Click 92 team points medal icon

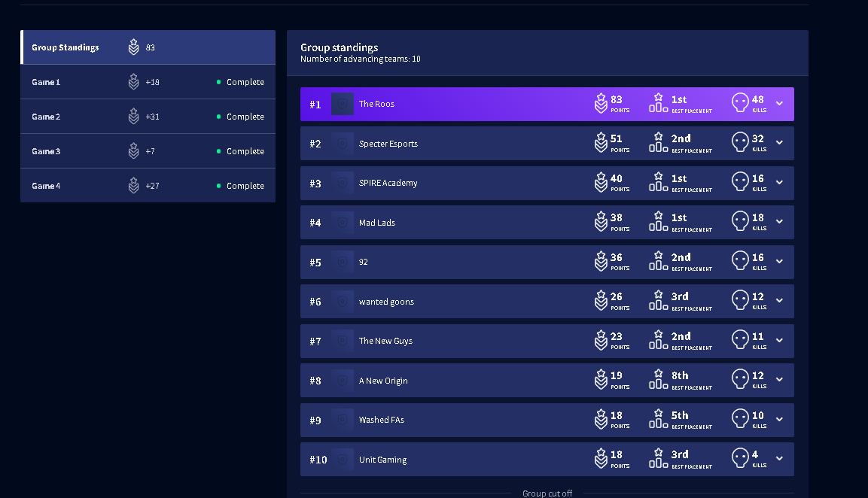601,262
